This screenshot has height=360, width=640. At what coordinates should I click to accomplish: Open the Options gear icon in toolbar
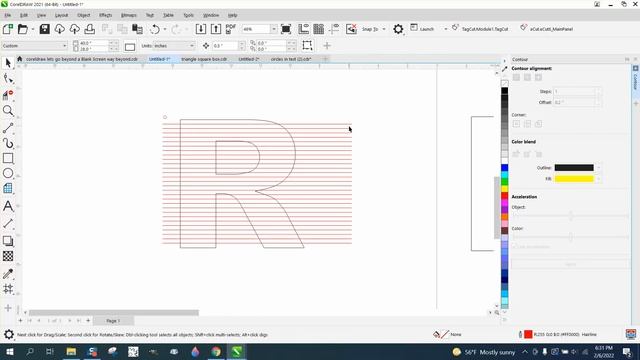[x=398, y=29]
